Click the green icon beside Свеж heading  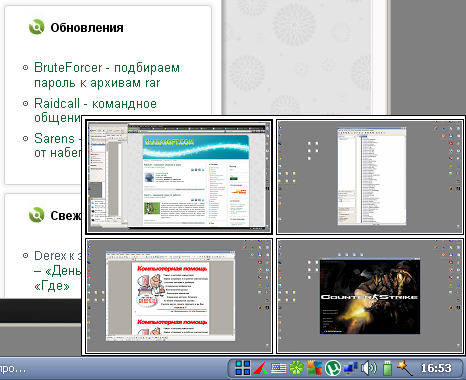36,215
